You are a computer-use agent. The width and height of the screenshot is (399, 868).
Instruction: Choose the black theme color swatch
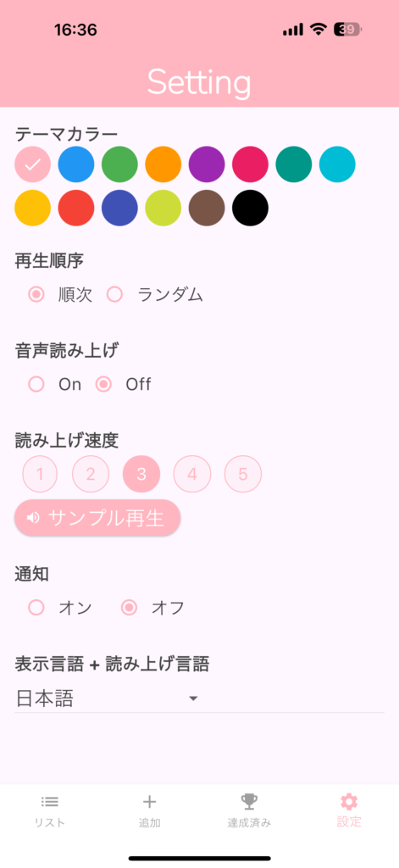click(x=250, y=209)
